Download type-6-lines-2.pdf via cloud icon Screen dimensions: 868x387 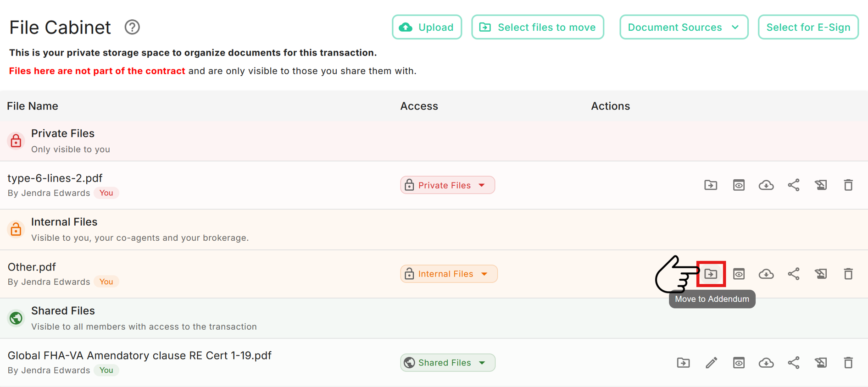[766, 185]
